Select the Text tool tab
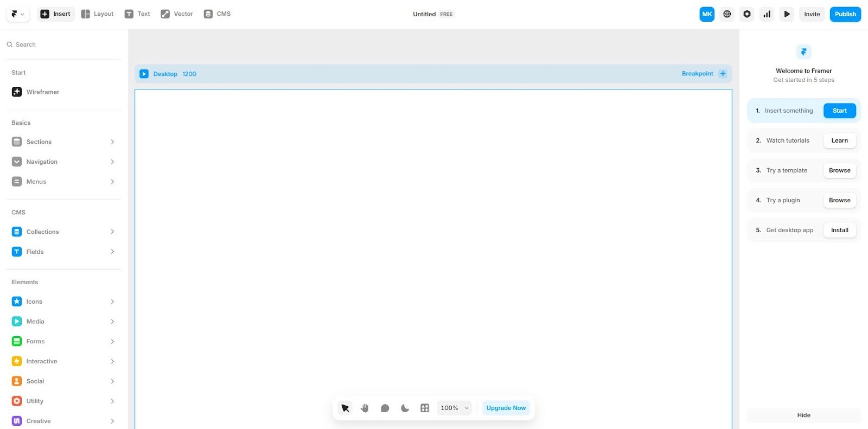 (137, 14)
